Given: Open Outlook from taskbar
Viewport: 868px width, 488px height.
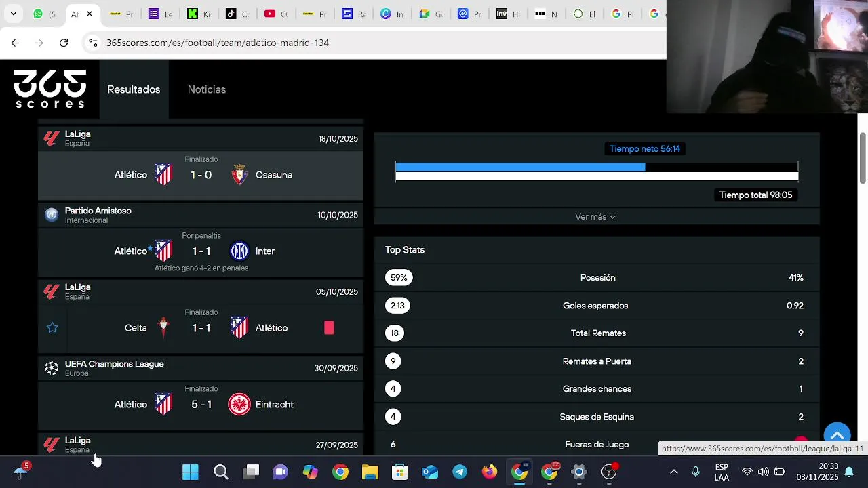Looking at the screenshot, I should [430, 472].
